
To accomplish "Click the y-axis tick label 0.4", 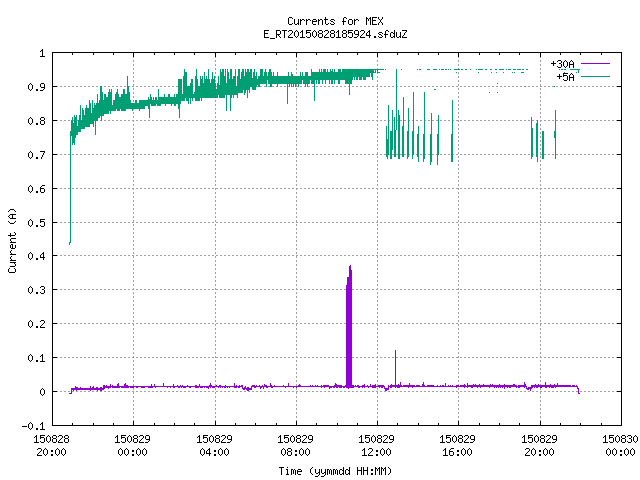I will click(x=36, y=256).
